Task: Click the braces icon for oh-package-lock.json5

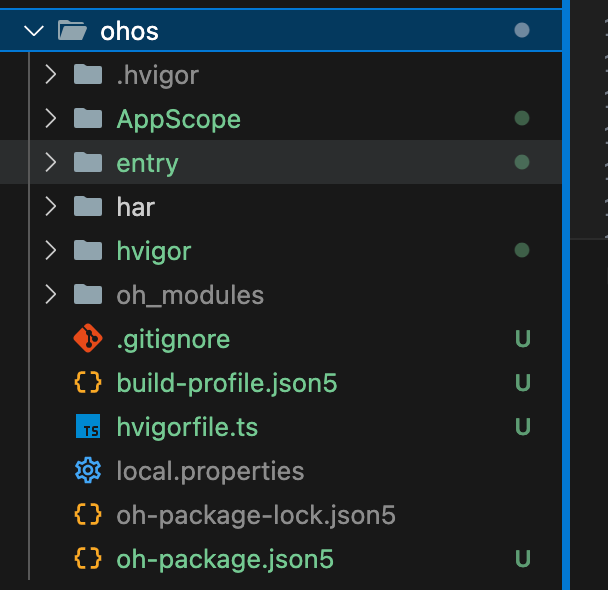Action: (x=88, y=515)
